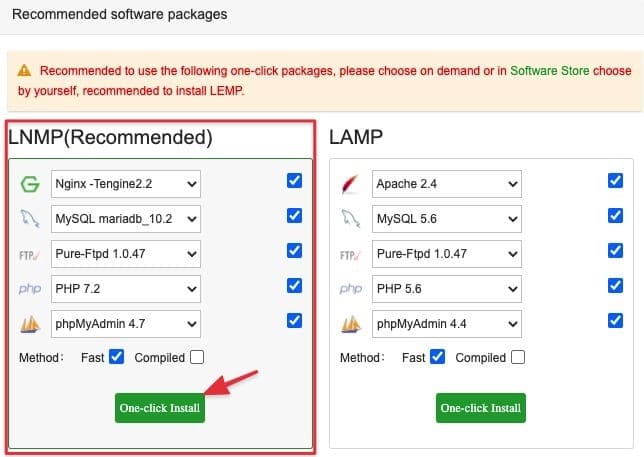644x457 pixels.
Task: Open the phpMyAdmin 4.4 dropdown
Action: click(x=446, y=322)
